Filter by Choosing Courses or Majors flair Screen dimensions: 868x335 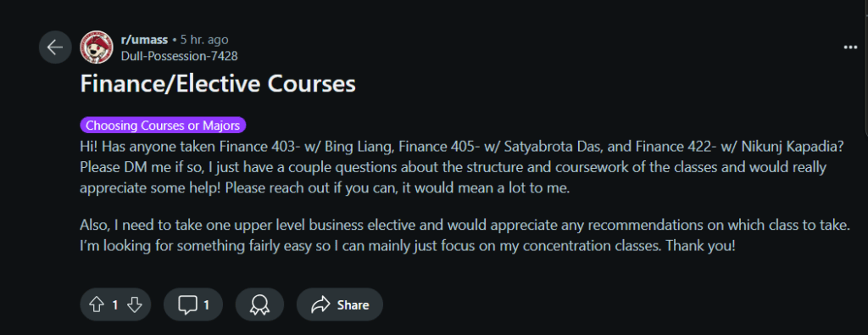pyautogui.click(x=163, y=126)
